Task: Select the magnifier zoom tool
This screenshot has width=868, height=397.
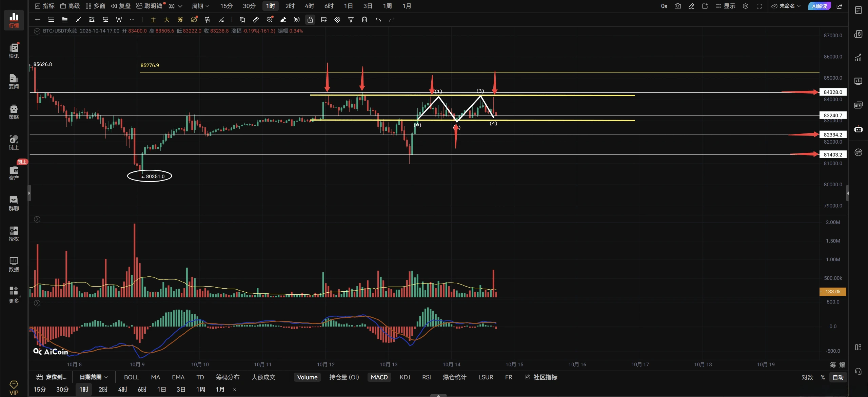Action: (270, 20)
